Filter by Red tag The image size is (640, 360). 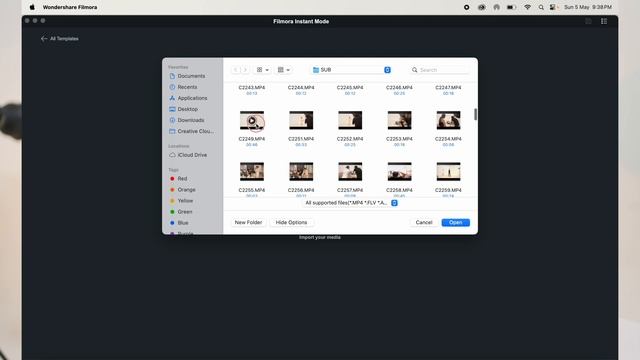pos(178,178)
